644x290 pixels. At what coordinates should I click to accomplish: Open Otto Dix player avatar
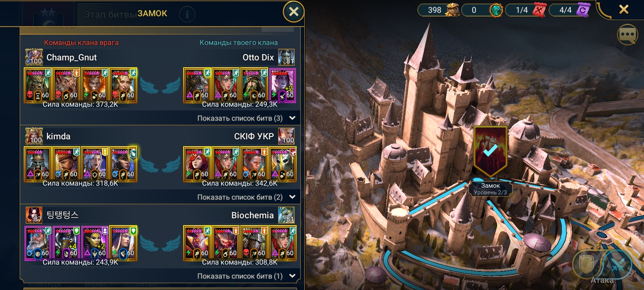(x=286, y=57)
